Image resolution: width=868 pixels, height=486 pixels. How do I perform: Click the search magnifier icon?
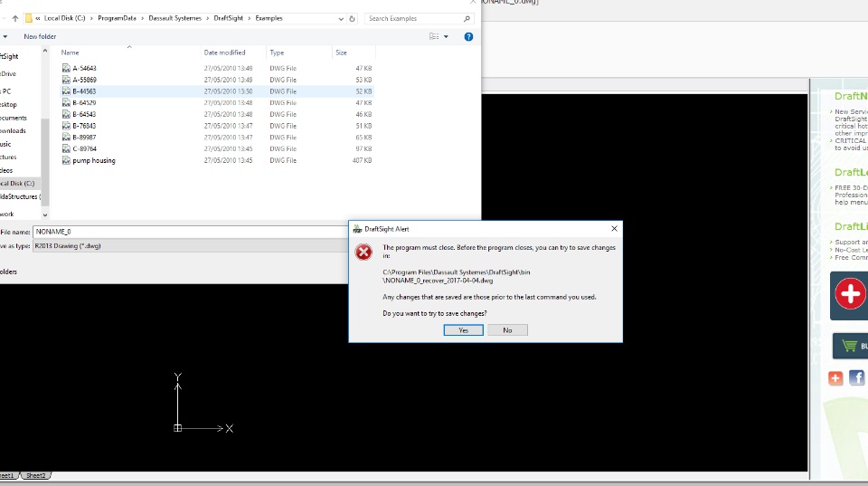point(467,18)
